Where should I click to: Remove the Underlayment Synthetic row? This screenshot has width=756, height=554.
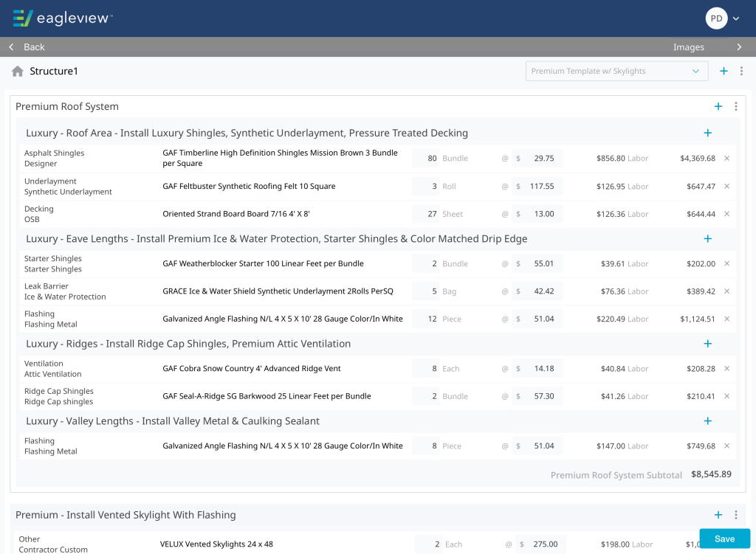pyautogui.click(x=727, y=186)
